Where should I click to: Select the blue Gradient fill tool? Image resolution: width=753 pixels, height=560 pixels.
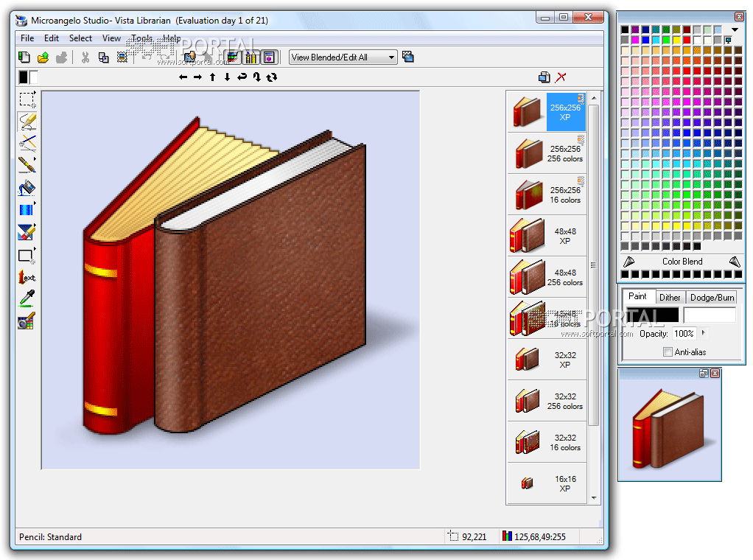[27, 210]
